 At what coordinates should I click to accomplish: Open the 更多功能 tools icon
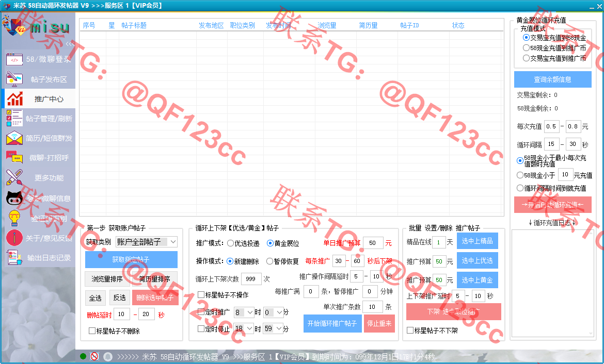[x=14, y=178]
